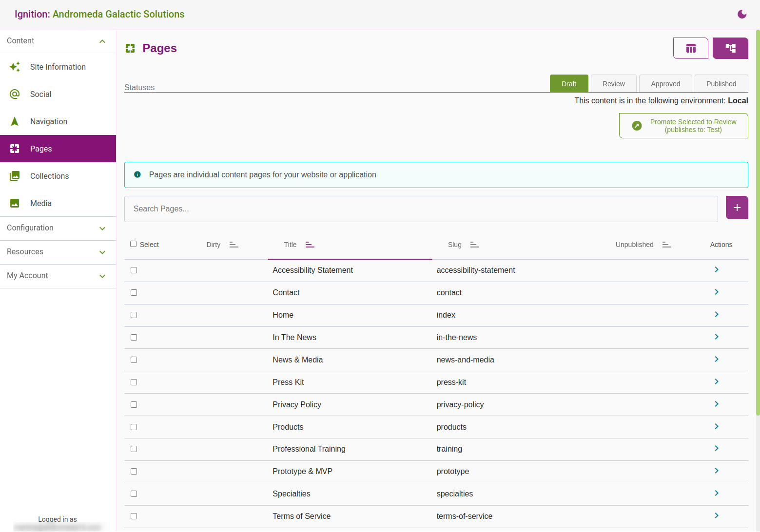Open Press Kit row arrow
Image resolution: width=760 pixels, height=532 pixels.
(717, 381)
